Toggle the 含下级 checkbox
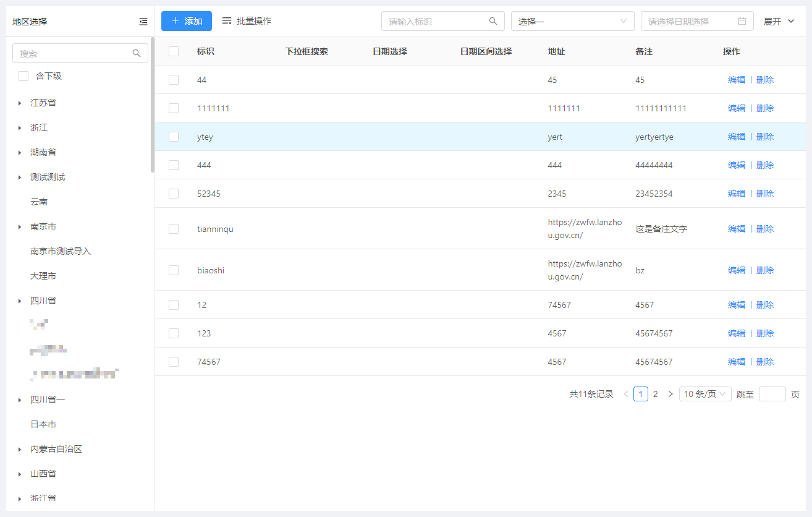The image size is (812, 517). (23, 76)
